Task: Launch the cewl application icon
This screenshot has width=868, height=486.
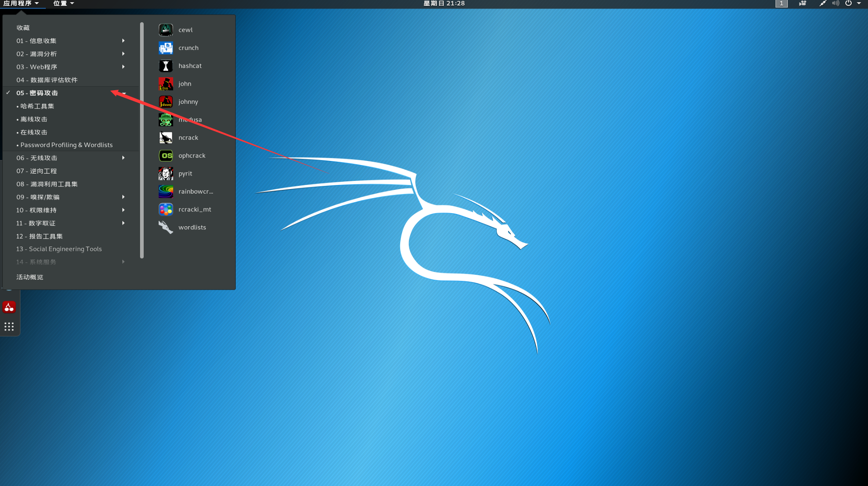Action: click(x=165, y=30)
